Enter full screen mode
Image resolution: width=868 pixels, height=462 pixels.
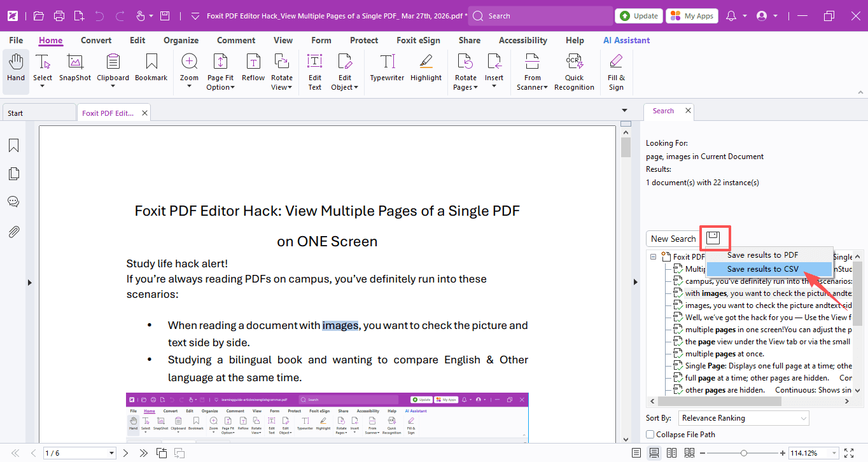click(848, 453)
